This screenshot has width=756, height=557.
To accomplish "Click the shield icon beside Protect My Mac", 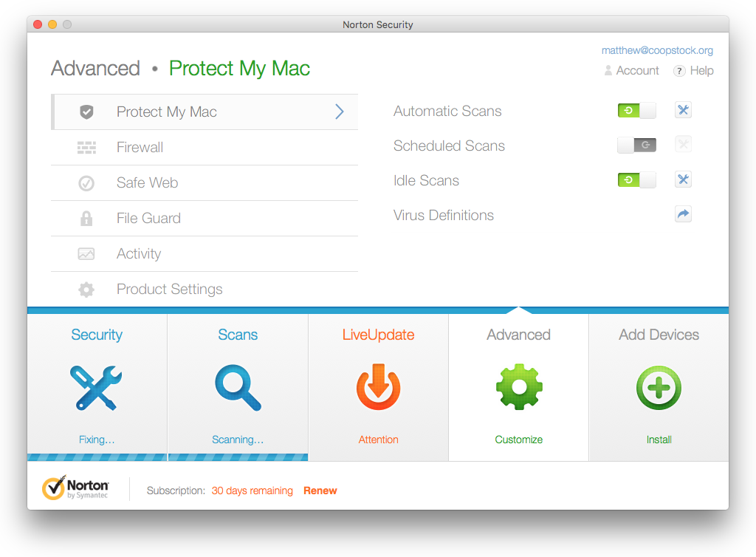I will [86, 112].
